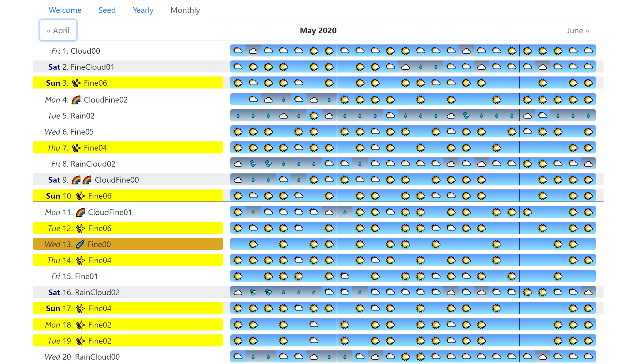Click the first rainbow icon on Sat 9
Viewport: 644px width, 364px height.
[x=76, y=180]
